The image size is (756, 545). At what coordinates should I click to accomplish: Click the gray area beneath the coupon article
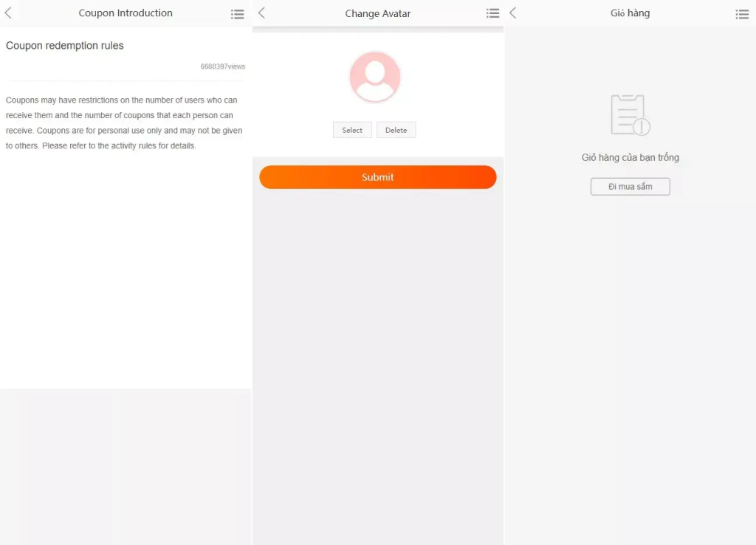point(126,467)
